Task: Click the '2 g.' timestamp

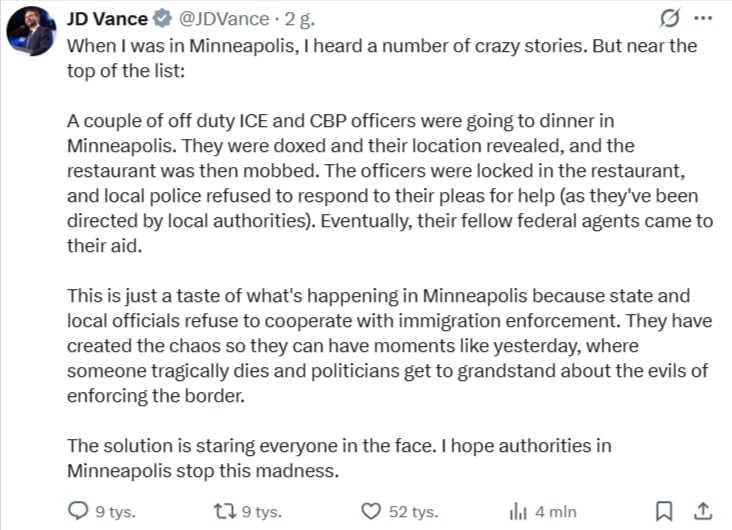Action: pos(297,18)
